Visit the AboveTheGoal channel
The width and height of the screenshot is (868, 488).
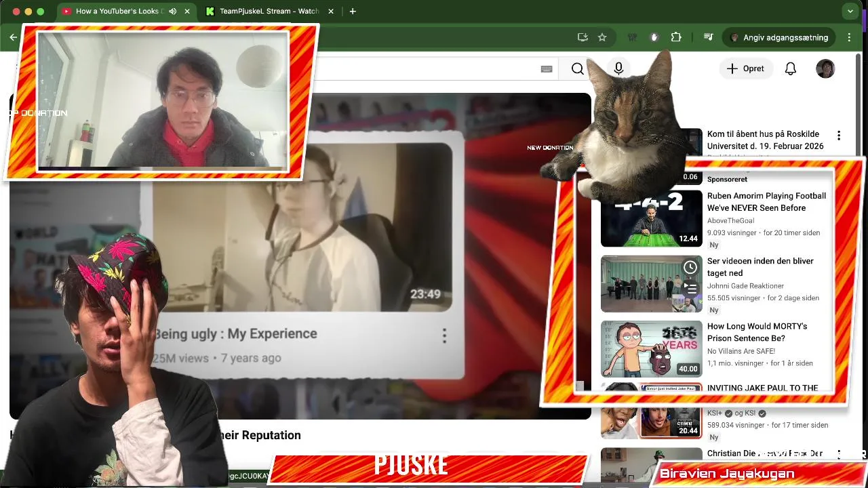tap(731, 220)
